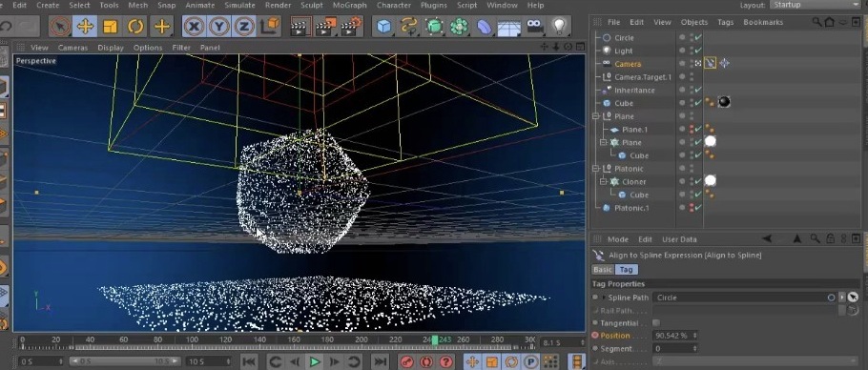Open Attribute Manager Mode menu
Image resolution: width=868 pixels, height=370 pixels.
(x=618, y=239)
